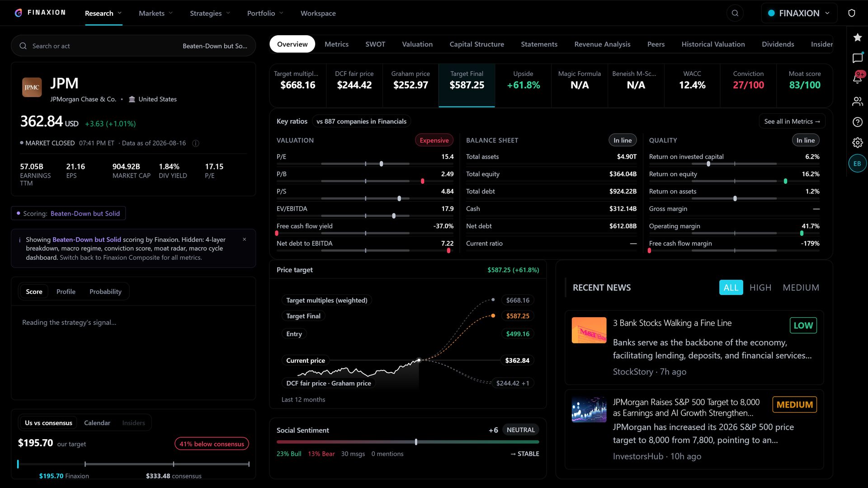Viewport: 868px width, 488px height.
Task: Filter recent news to ALL
Action: pyautogui.click(x=731, y=287)
